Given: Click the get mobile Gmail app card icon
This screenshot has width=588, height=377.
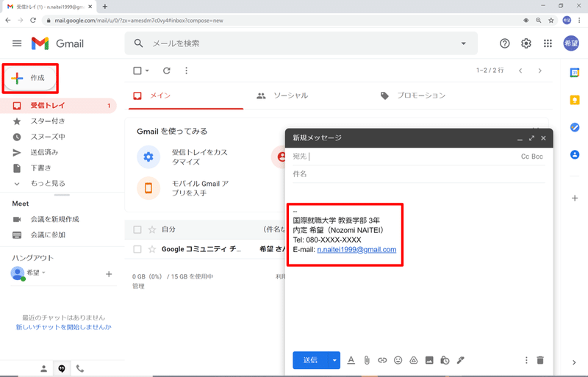Looking at the screenshot, I should tap(148, 188).
